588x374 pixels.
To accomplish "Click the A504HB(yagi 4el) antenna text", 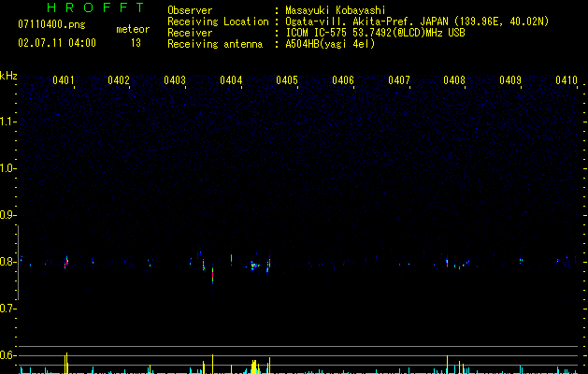I will click(x=330, y=44).
